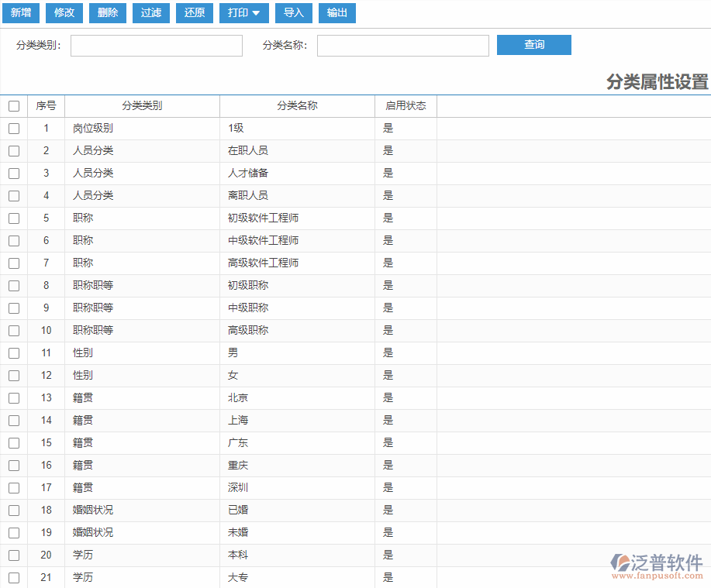Click the 过滤 filter button
This screenshot has height=588, width=711.
point(151,13)
